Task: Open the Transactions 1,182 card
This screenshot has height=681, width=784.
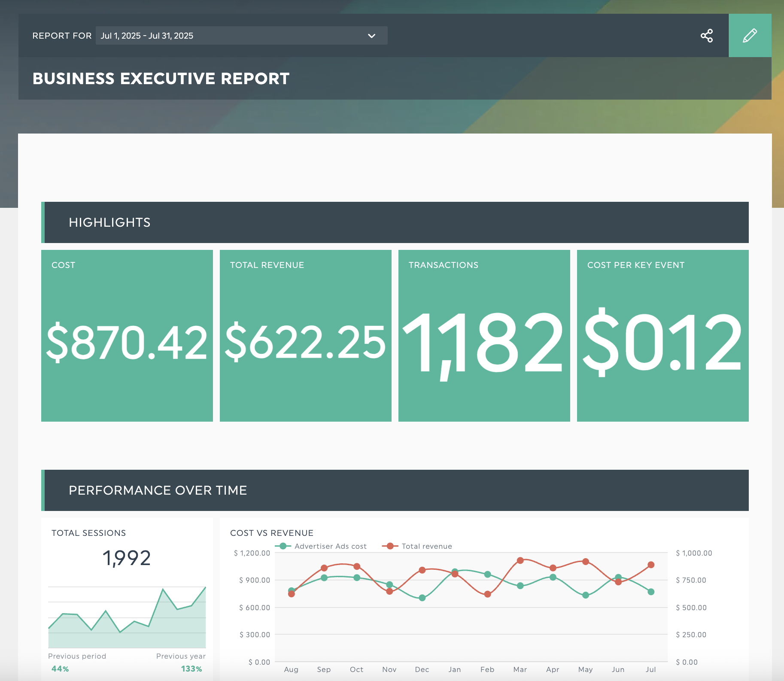Action: [x=484, y=335]
